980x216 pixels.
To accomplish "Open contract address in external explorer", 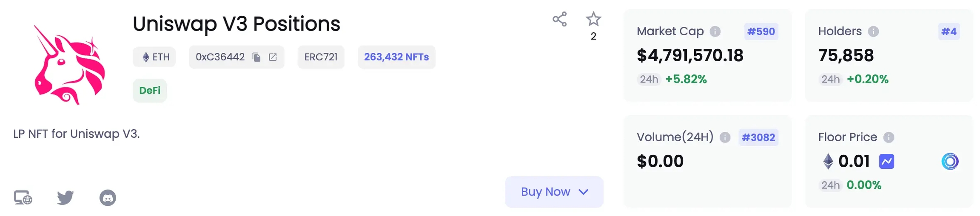I will click(273, 57).
